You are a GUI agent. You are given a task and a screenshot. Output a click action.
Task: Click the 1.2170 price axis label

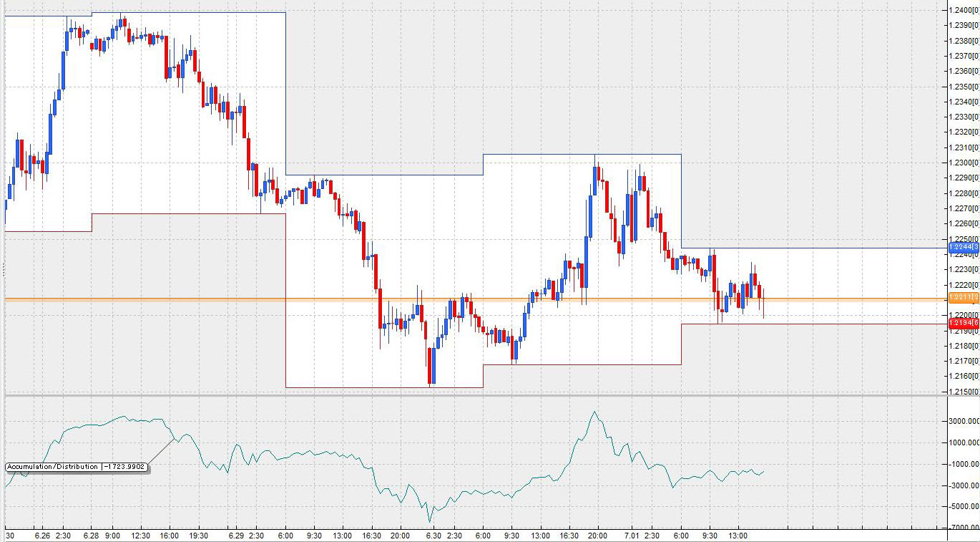pyautogui.click(x=964, y=361)
